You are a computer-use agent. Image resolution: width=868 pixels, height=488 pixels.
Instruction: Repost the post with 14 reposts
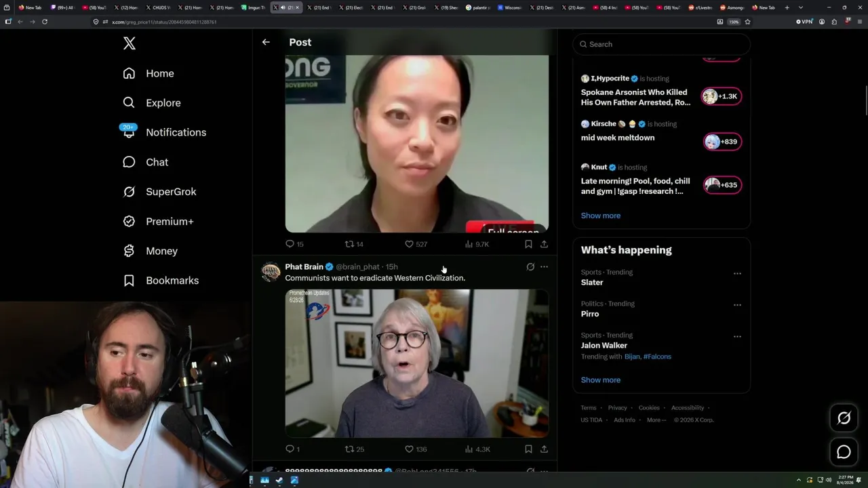pyautogui.click(x=354, y=244)
